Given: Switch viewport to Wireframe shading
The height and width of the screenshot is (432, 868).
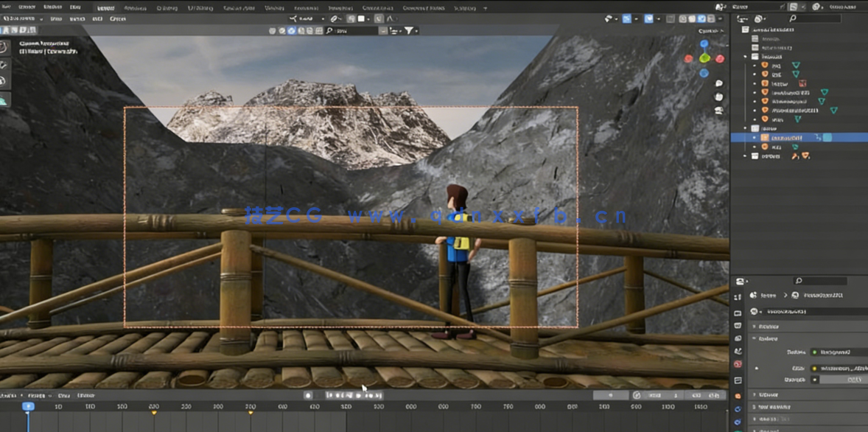Looking at the screenshot, I should [x=682, y=20].
